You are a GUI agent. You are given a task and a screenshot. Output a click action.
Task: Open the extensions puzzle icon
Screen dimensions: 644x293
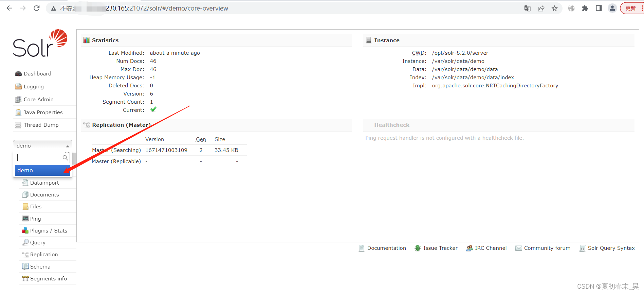pos(585,8)
